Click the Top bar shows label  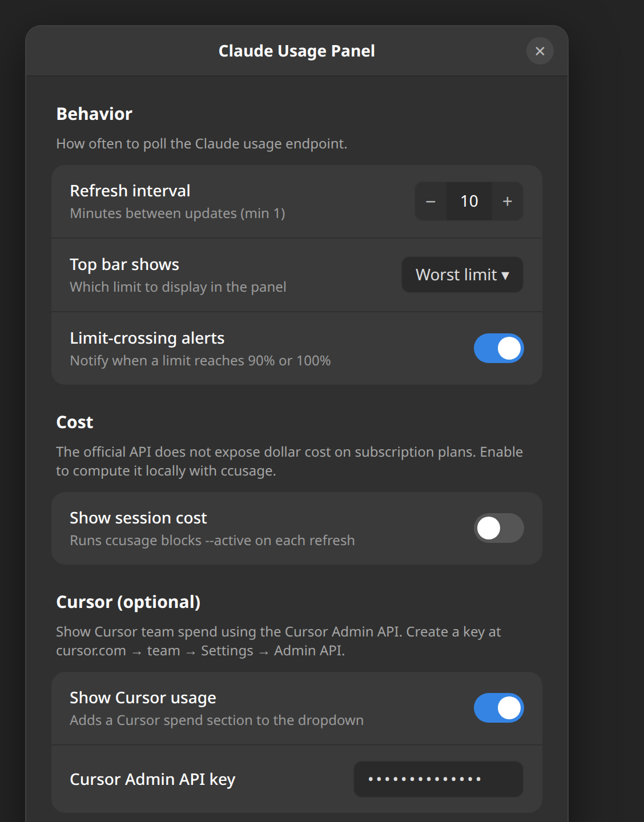point(124,264)
